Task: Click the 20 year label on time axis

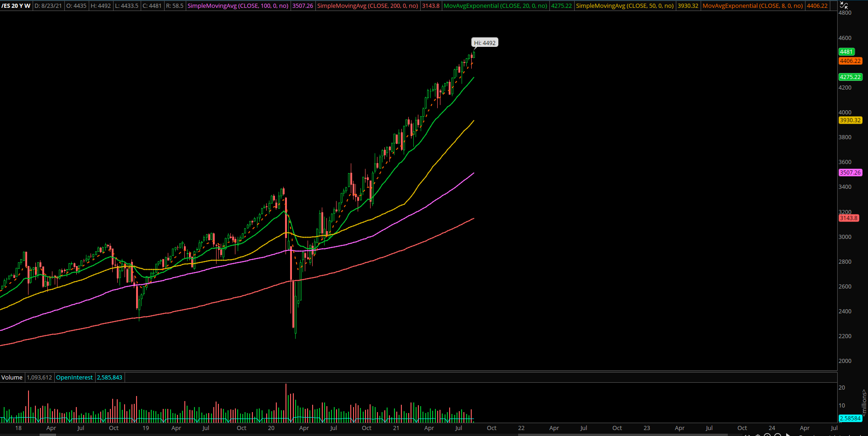Action: coord(271,428)
